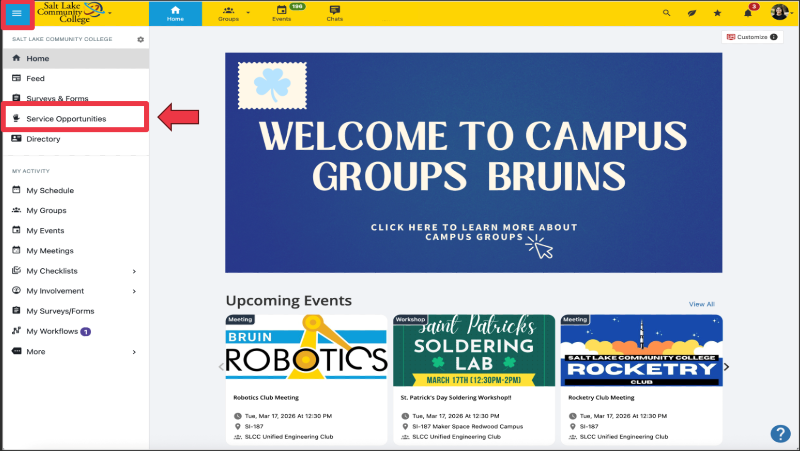Open My Schedule sidebar item

[76, 190]
